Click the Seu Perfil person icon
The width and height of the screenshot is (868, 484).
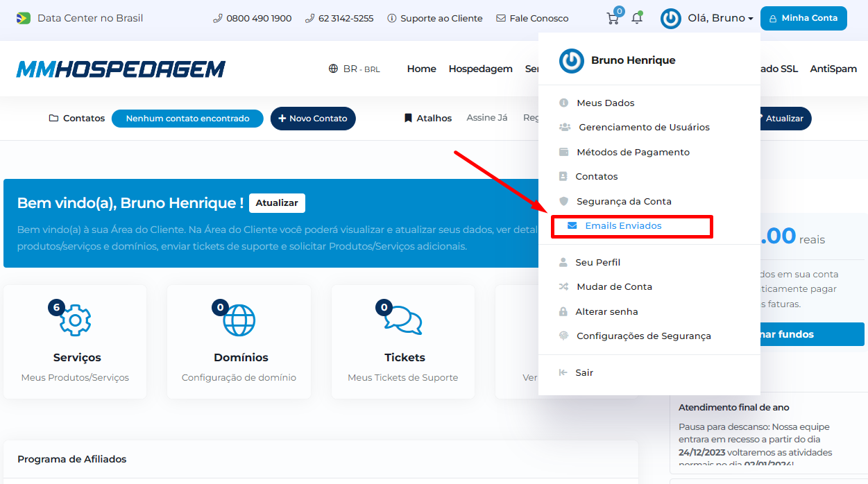click(x=563, y=262)
